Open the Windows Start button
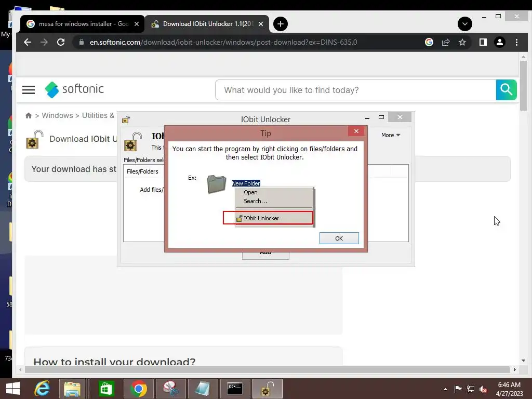Viewport: 532px width, 399px height. pos(13,389)
